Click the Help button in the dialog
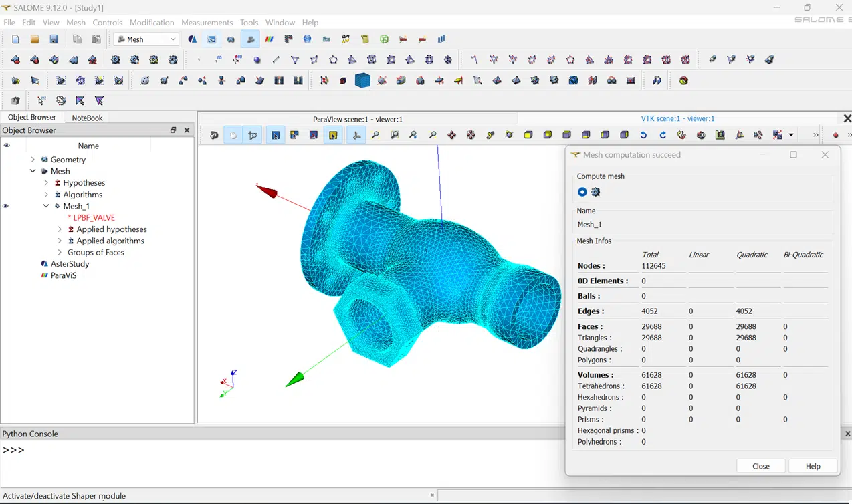The image size is (852, 504). [813, 466]
